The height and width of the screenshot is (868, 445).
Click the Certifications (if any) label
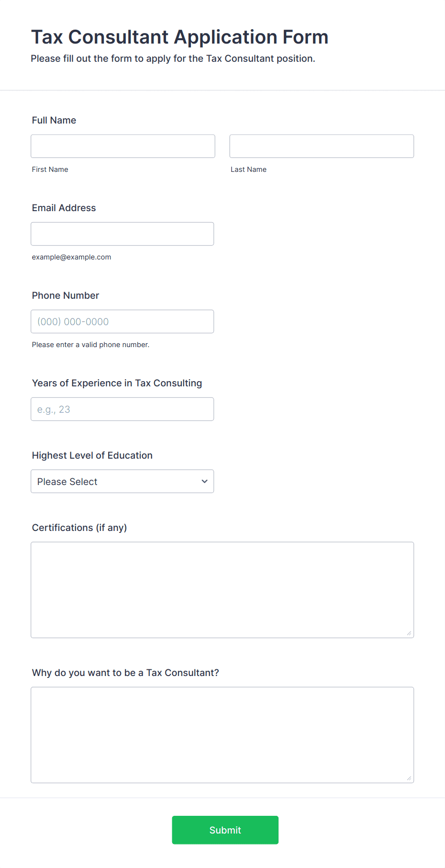click(79, 528)
